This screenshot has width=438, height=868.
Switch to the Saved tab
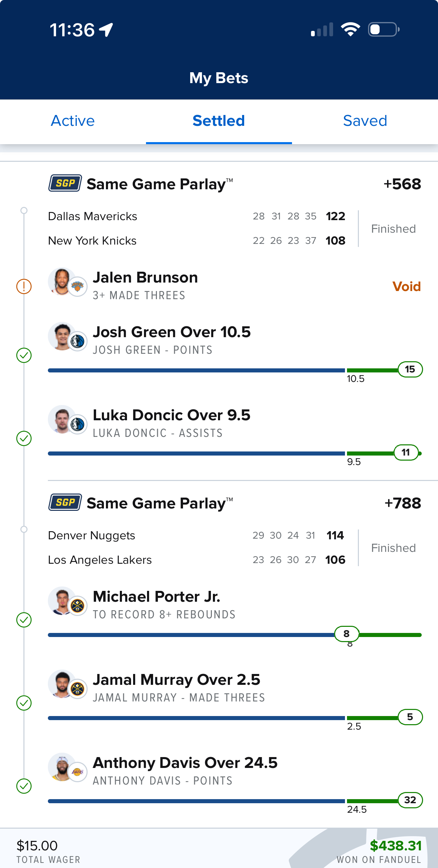tap(365, 121)
